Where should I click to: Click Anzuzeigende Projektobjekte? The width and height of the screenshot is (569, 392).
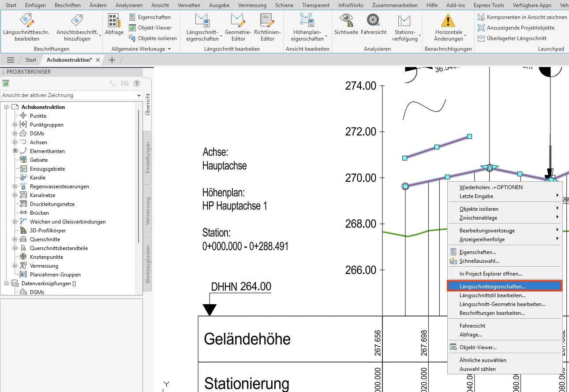[516, 27]
